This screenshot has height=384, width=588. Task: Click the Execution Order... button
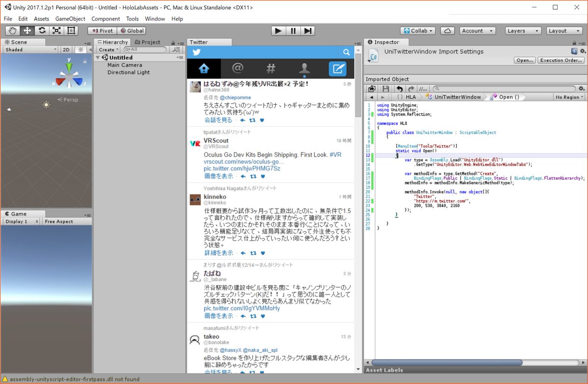point(561,61)
